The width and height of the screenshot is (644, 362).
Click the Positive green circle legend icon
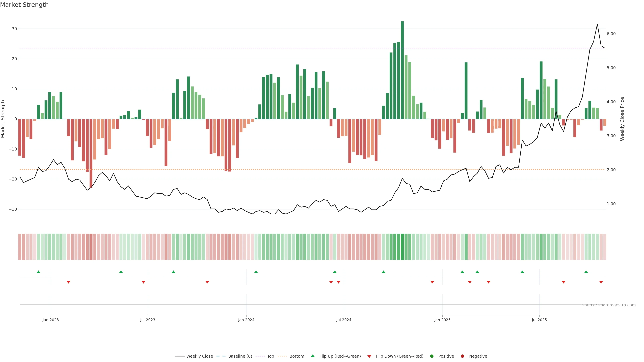pyautogui.click(x=432, y=356)
